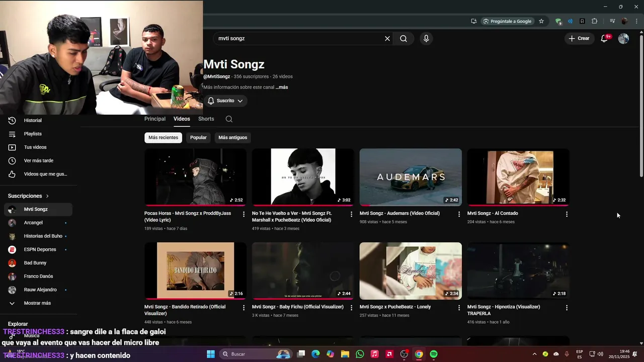The width and height of the screenshot is (644, 362).
Task: Open the Audemars video thumbnail
Action: (411, 177)
